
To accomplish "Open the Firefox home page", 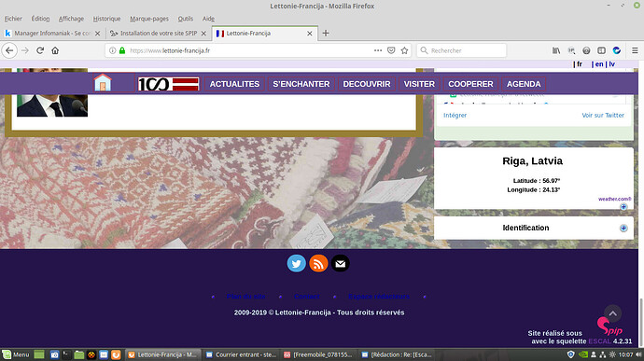I will [x=55, y=50].
